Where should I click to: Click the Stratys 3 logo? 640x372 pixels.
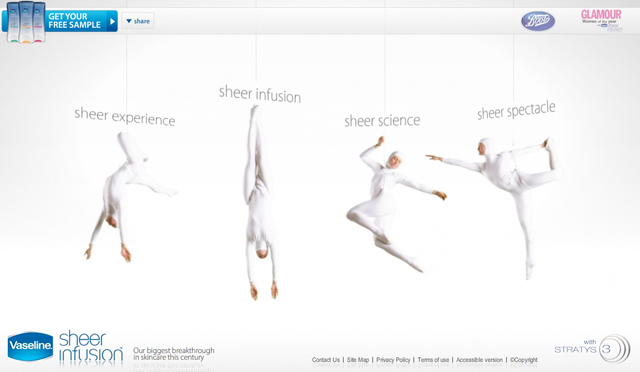(x=592, y=349)
